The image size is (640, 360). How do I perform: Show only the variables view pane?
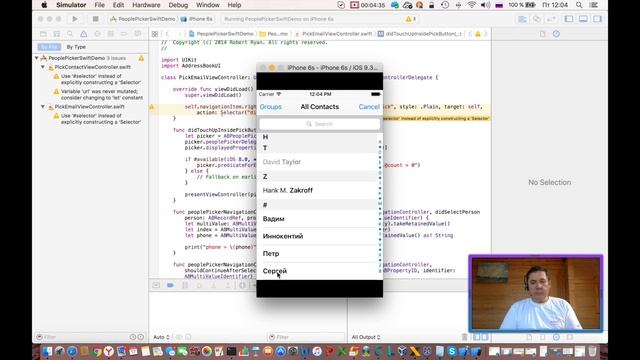(477, 337)
